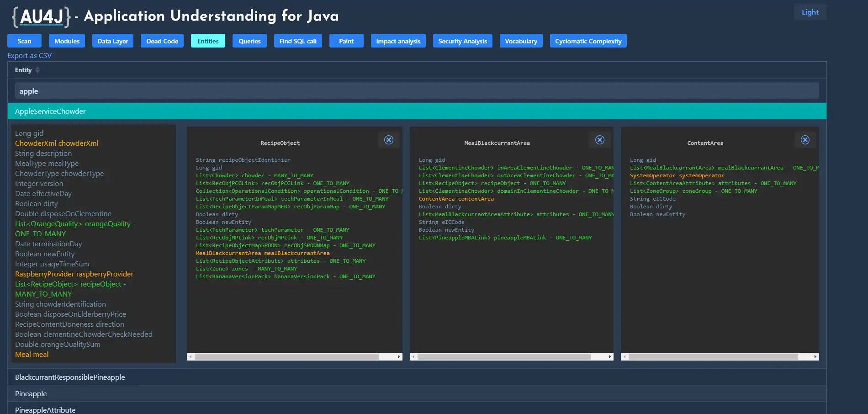Click the entity filter input field
This screenshot has height=414, width=868.
click(417, 91)
